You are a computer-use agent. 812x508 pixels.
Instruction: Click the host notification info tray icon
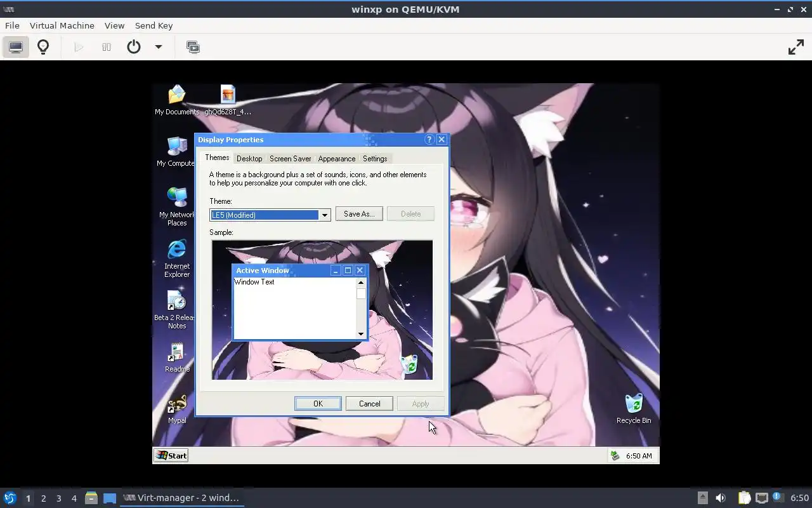point(778,497)
